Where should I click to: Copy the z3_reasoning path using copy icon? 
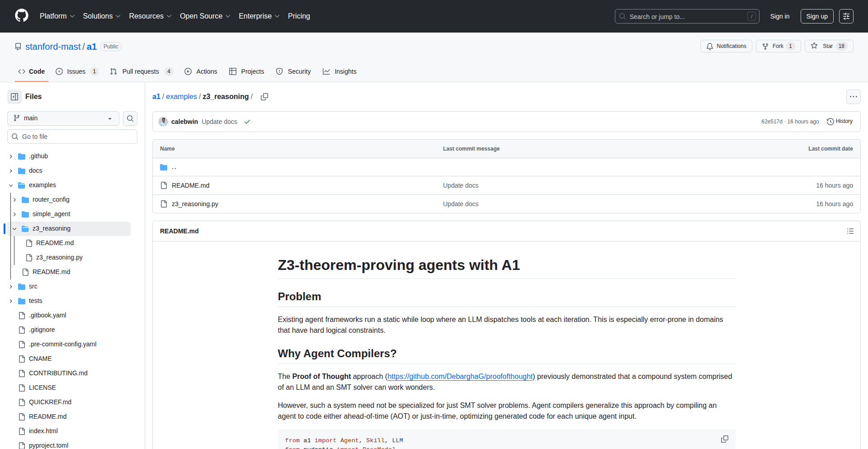tap(264, 97)
